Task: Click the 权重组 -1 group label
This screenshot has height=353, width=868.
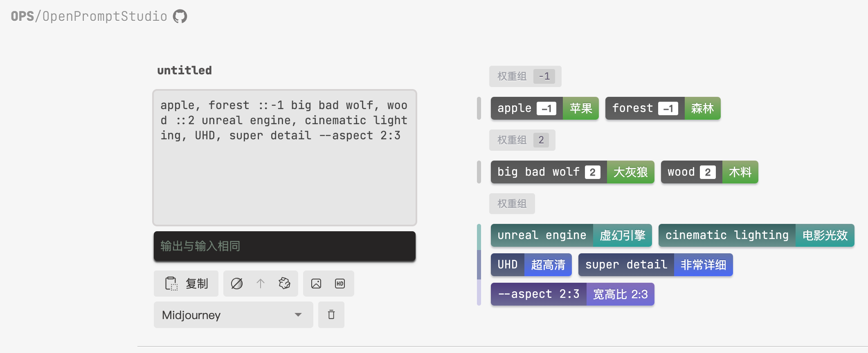Action: point(525,76)
